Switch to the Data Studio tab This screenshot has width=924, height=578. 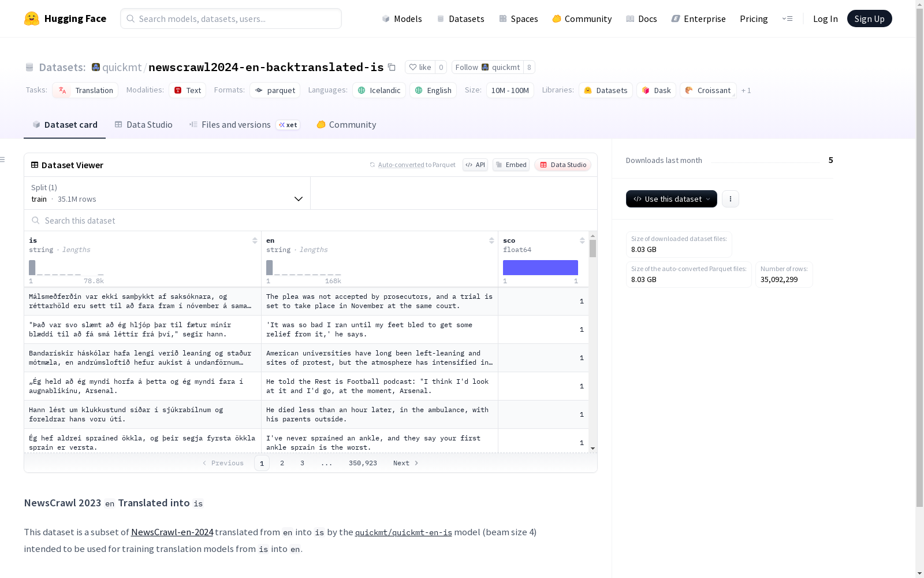click(x=143, y=125)
